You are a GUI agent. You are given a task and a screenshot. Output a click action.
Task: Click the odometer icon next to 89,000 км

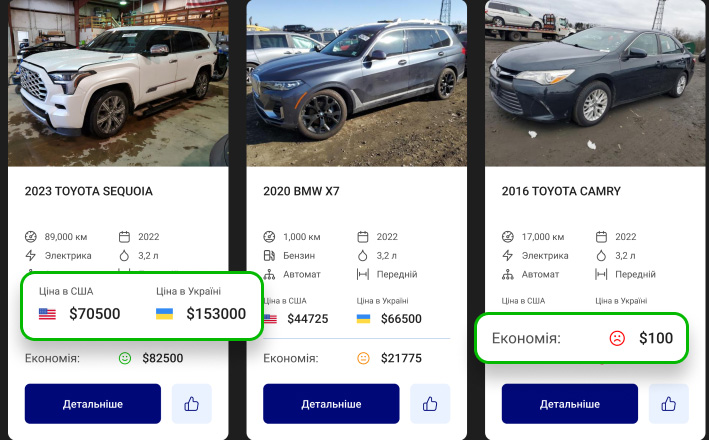point(30,237)
